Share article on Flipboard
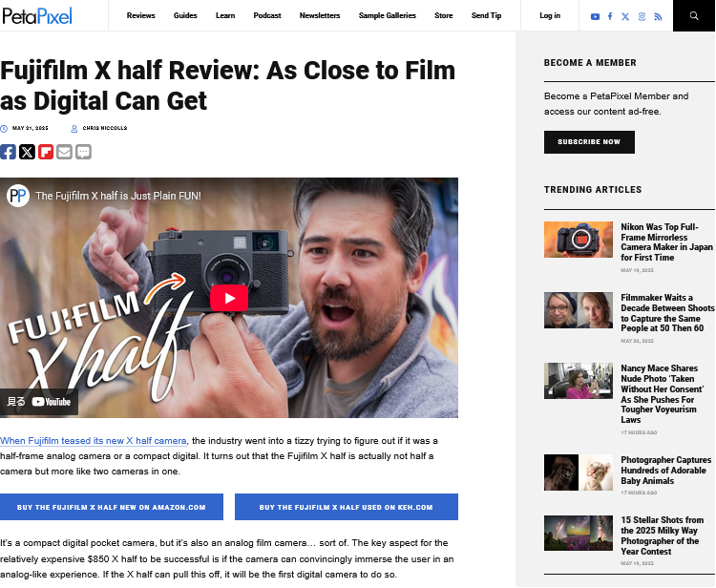Image resolution: width=716 pixels, height=588 pixels. pyautogui.click(x=46, y=152)
